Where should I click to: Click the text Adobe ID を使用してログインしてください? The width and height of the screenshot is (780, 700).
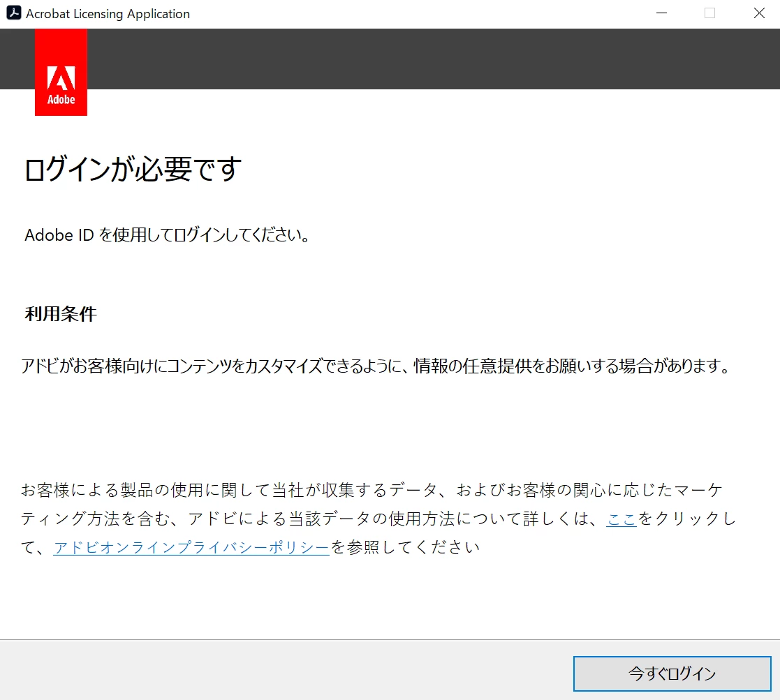click(x=167, y=234)
